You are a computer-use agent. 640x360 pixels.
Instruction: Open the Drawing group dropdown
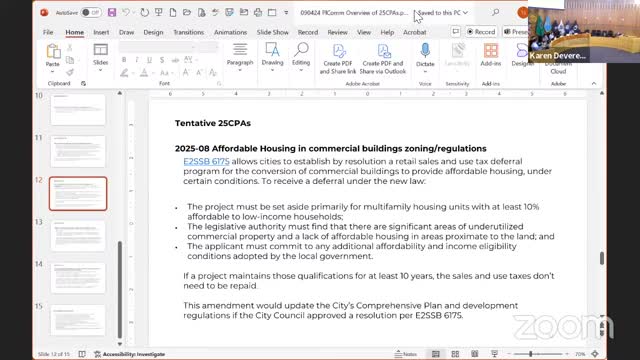click(272, 70)
